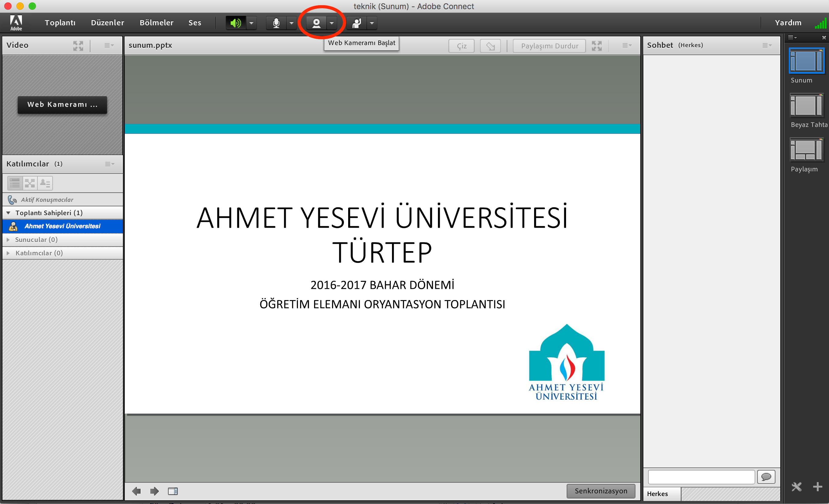Open the share pod options menu
The image size is (829, 504).
point(627,45)
